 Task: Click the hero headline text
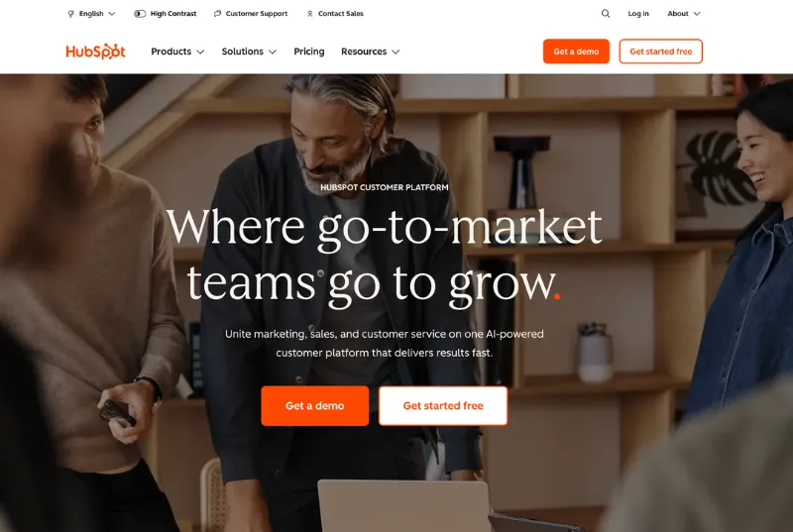pos(385,256)
